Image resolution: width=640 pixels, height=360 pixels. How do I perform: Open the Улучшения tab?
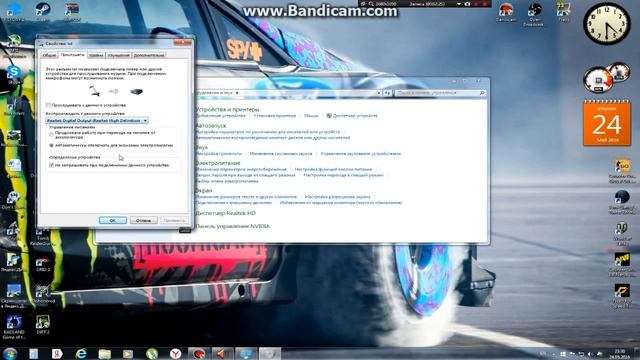(118, 55)
